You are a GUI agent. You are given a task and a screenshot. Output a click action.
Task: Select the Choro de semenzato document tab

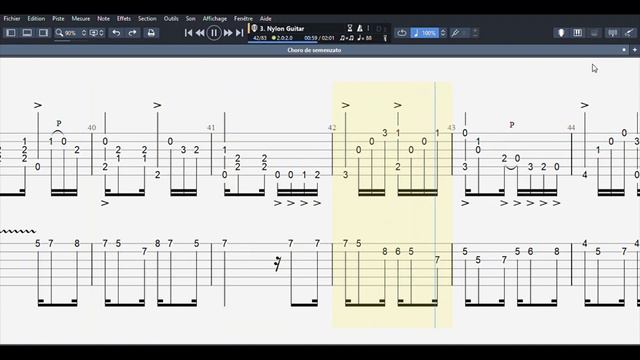[314, 50]
